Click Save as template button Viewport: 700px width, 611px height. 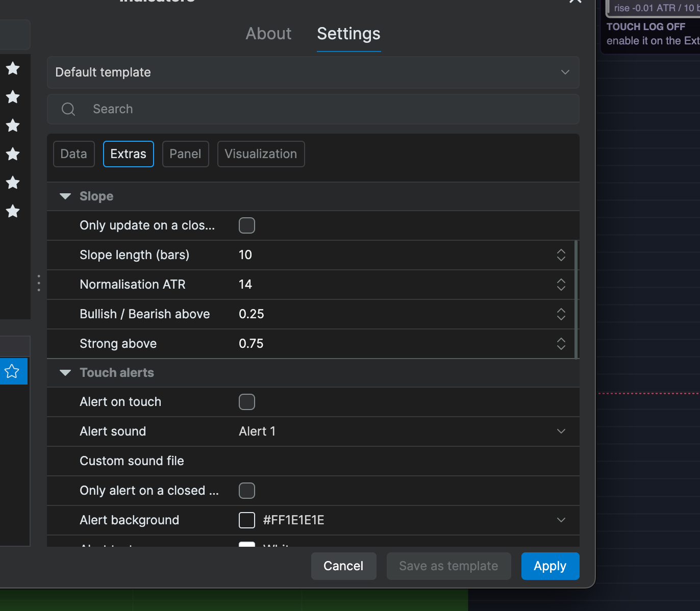[x=449, y=566]
